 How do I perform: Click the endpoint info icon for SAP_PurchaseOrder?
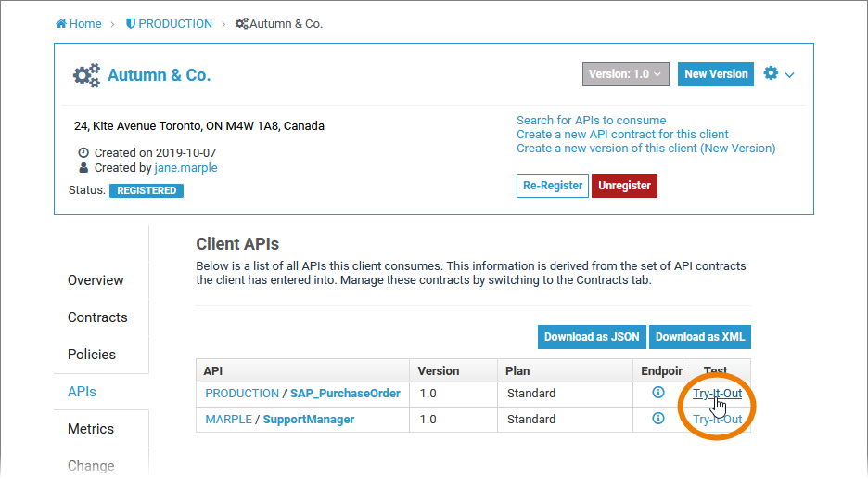pos(658,393)
